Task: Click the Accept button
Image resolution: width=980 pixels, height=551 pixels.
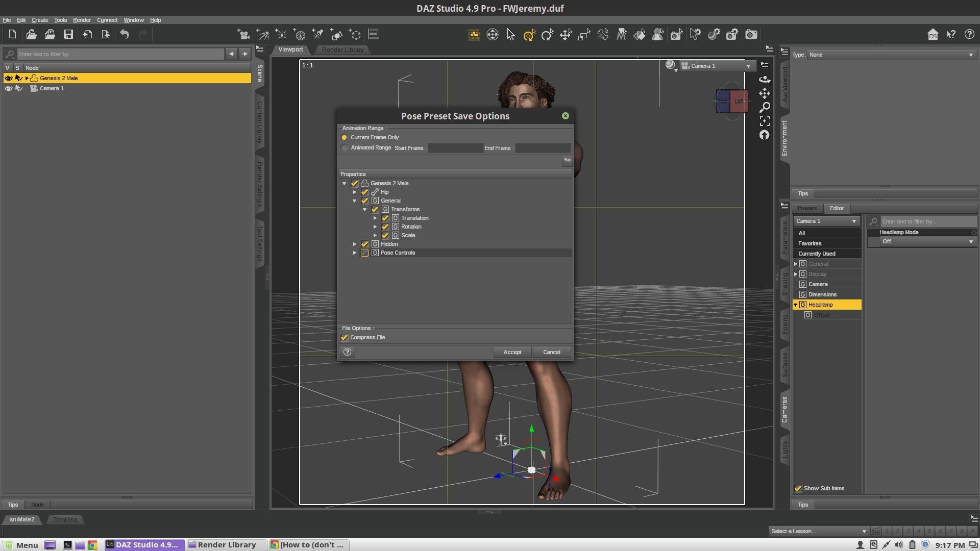Action: 512,353
